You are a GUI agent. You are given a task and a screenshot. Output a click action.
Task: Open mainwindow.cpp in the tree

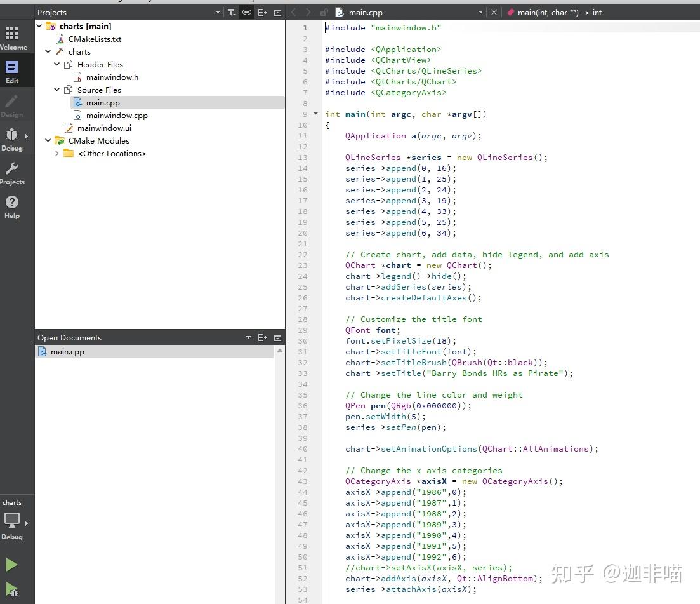coord(117,115)
